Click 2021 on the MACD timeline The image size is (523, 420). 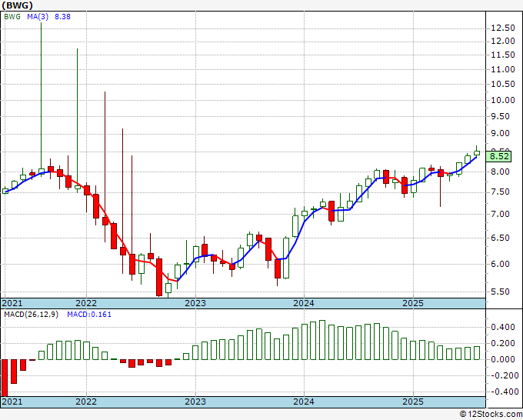click(12, 402)
